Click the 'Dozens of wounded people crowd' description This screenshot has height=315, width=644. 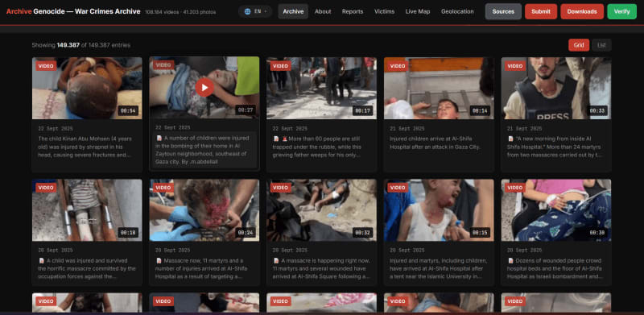point(555,269)
